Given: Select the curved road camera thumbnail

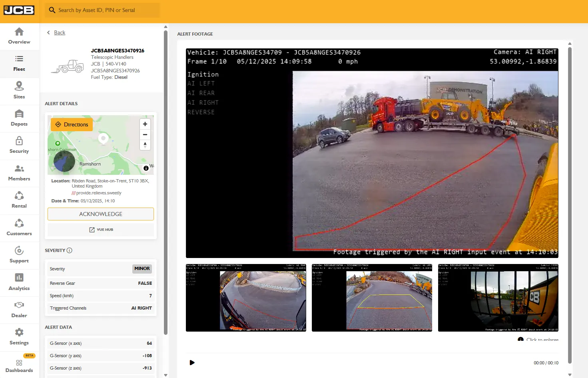Looking at the screenshot, I should (x=246, y=298).
